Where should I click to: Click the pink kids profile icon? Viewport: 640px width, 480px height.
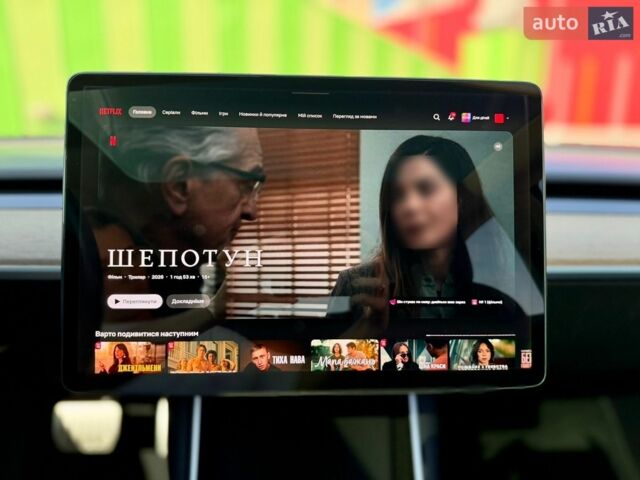466,118
